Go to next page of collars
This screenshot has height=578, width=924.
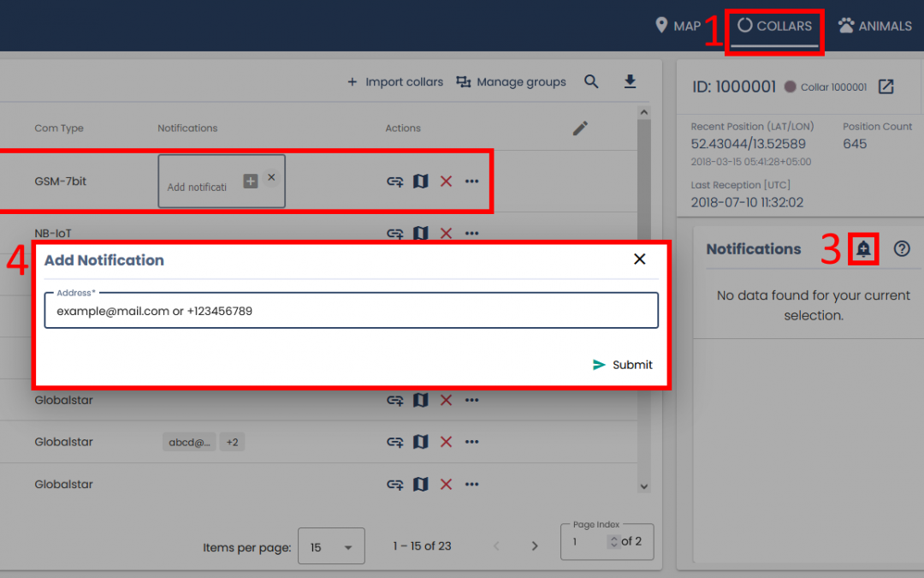pyautogui.click(x=535, y=546)
